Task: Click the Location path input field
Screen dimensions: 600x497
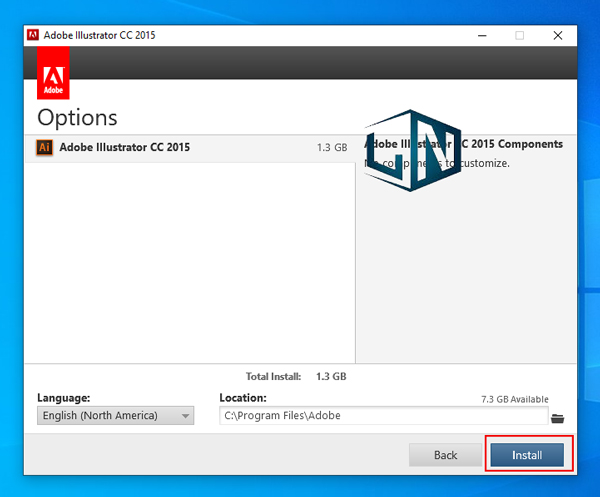Action: (x=383, y=416)
